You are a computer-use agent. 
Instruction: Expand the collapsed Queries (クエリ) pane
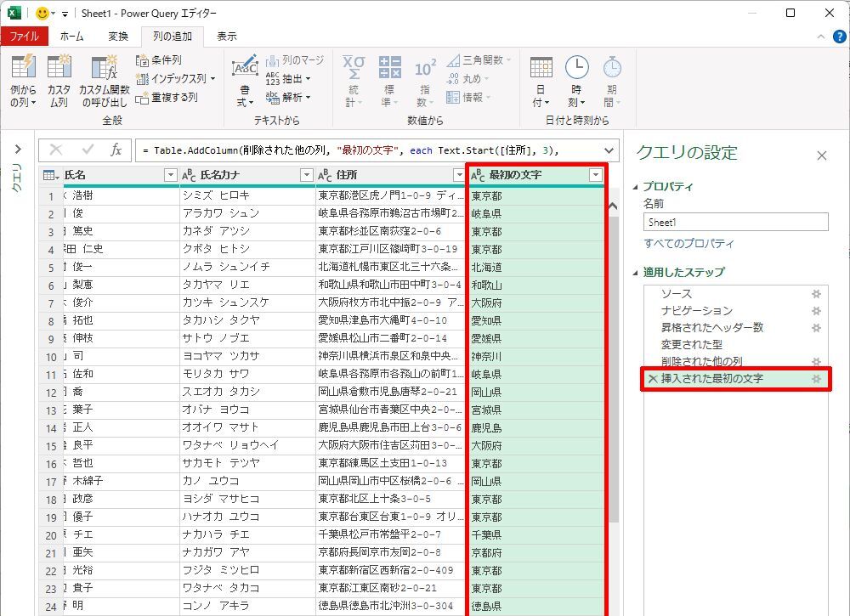tap(17, 150)
